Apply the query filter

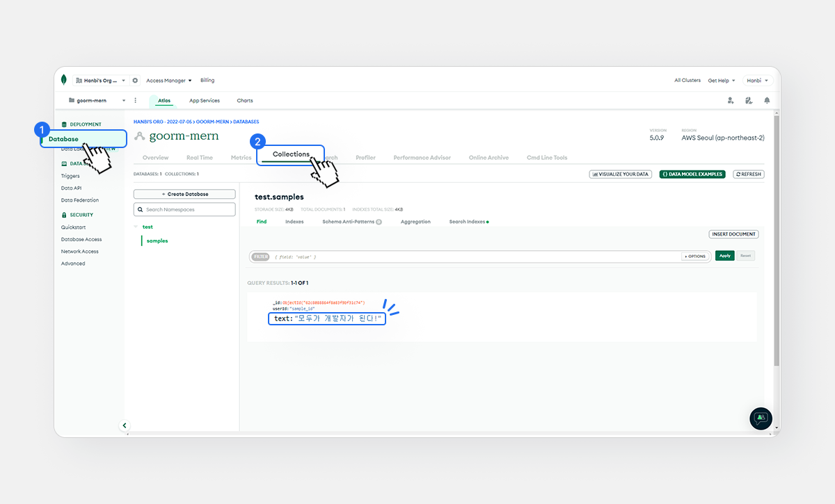(724, 256)
